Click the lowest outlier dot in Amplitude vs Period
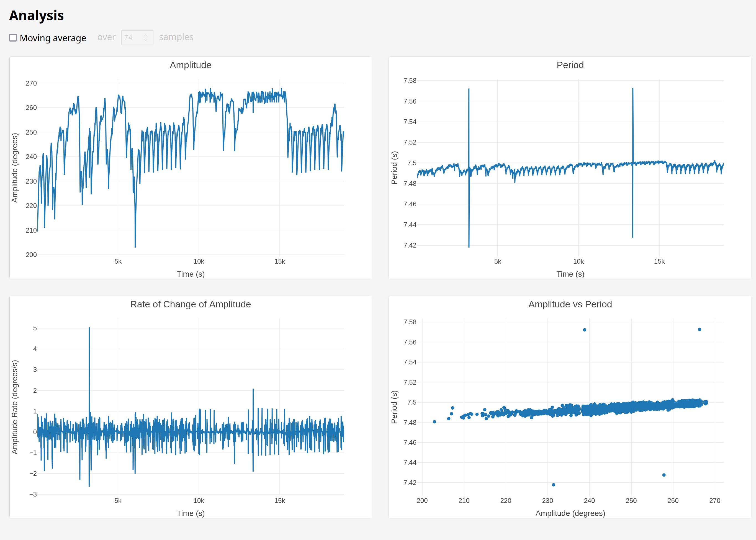Image resolution: width=756 pixels, height=540 pixels. [554, 485]
